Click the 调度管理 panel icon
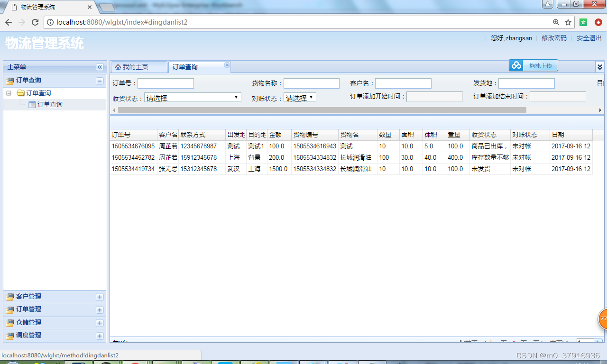The width and height of the screenshot is (607, 364). (x=10, y=336)
